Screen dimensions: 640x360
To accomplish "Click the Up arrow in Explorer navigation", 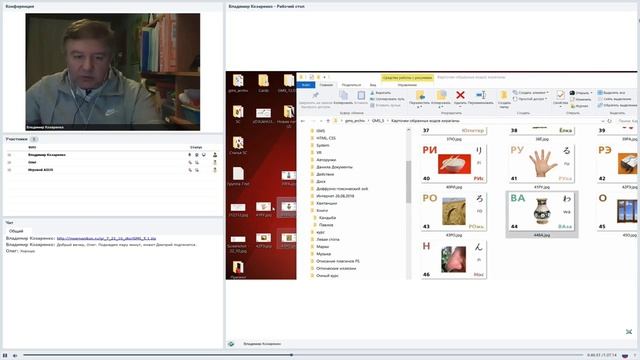I will pos(327,121).
